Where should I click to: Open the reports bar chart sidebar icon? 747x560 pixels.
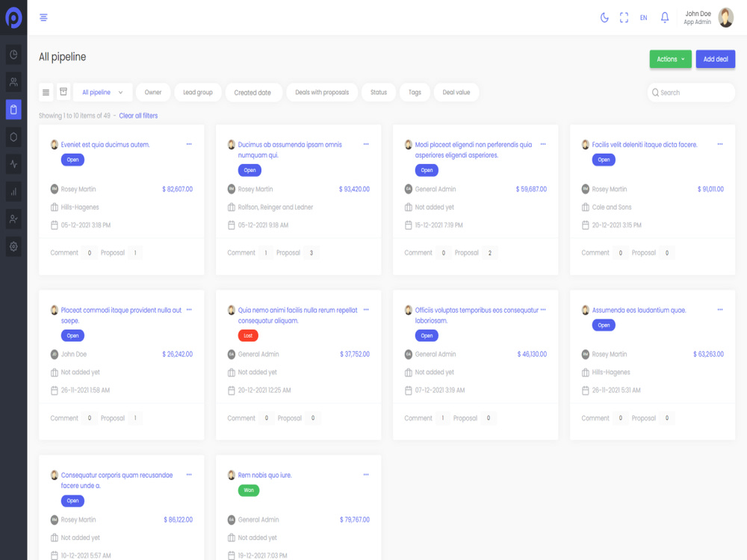coord(13,192)
